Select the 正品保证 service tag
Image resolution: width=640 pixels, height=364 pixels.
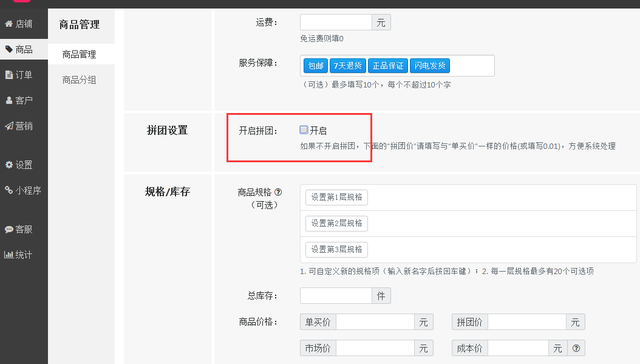pos(388,66)
